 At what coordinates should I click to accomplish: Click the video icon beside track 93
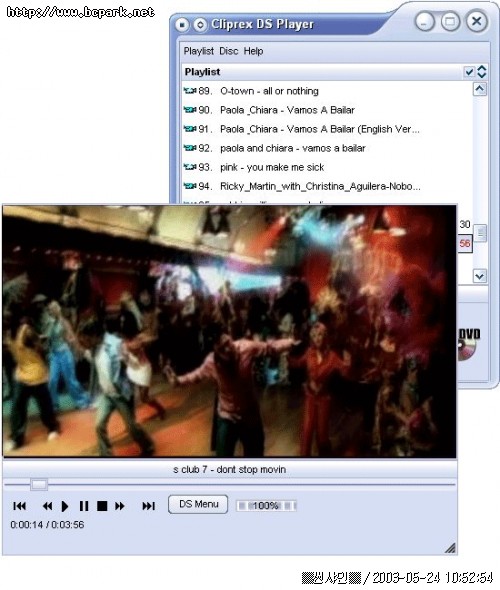(x=190, y=167)
